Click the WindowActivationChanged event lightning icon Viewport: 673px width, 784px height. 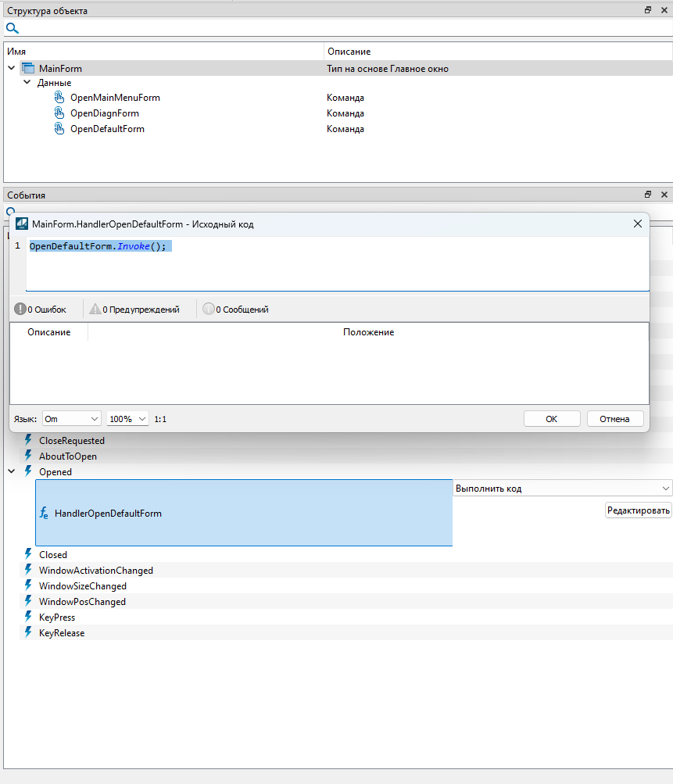click(28, 571)
